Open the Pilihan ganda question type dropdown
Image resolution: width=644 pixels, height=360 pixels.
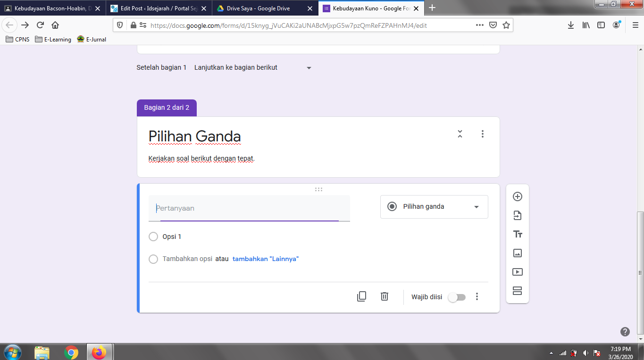pyautogui.click(x=434, y=206)
